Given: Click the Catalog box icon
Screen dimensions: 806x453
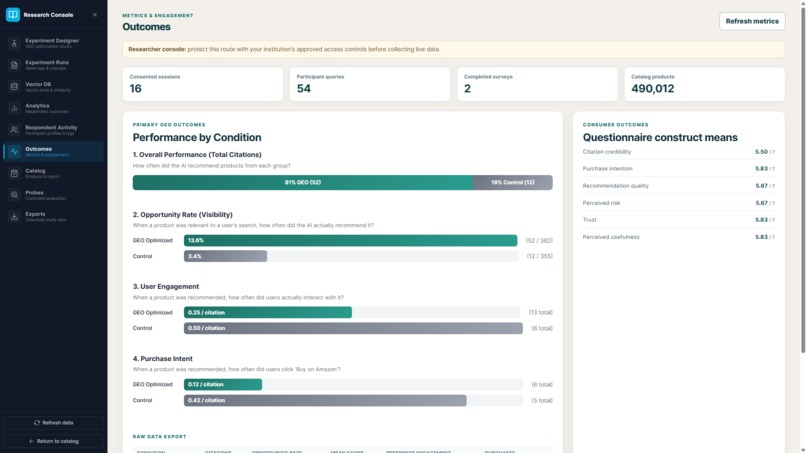Looking at the screenshot, I should click(14, 173).
